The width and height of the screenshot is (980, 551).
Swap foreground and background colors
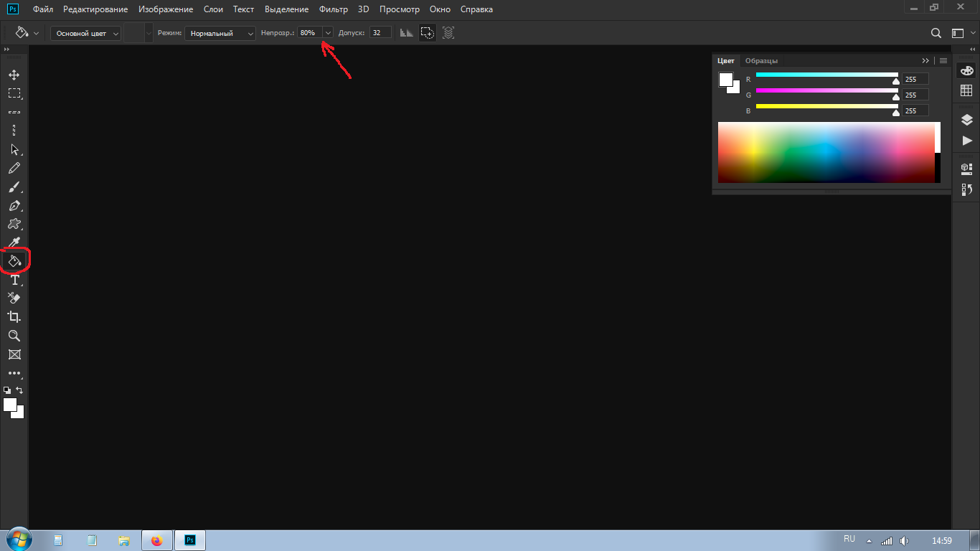pyautogui.click(x=19, y=390)
